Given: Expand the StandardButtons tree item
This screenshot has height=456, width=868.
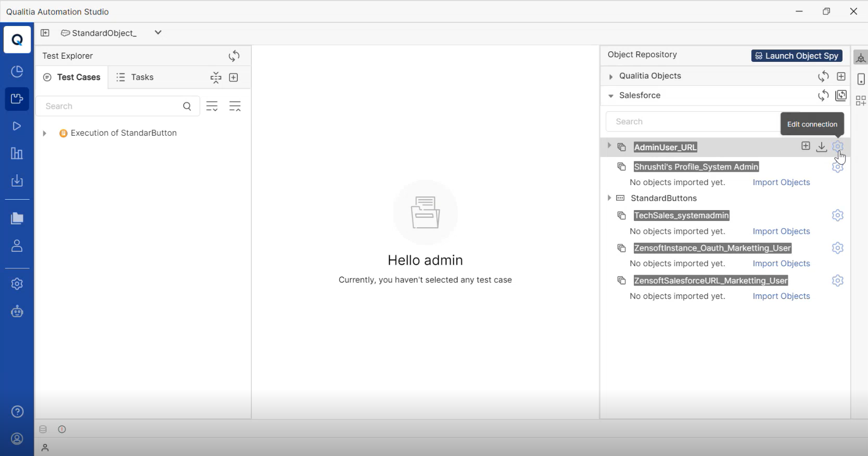Looking at the screenshot, I should pyautogui.click(x=609, y=198).
